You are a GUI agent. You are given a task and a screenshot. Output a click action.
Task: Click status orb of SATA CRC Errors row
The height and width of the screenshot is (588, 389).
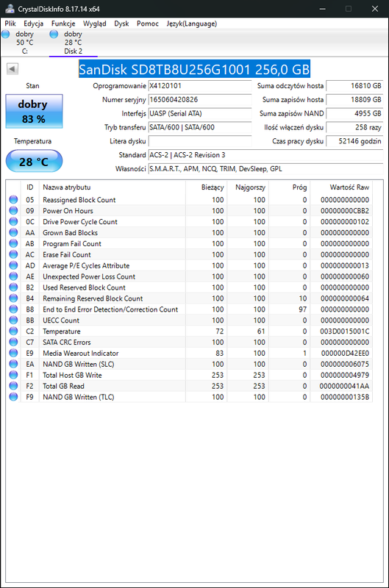(x=13, y=342)
